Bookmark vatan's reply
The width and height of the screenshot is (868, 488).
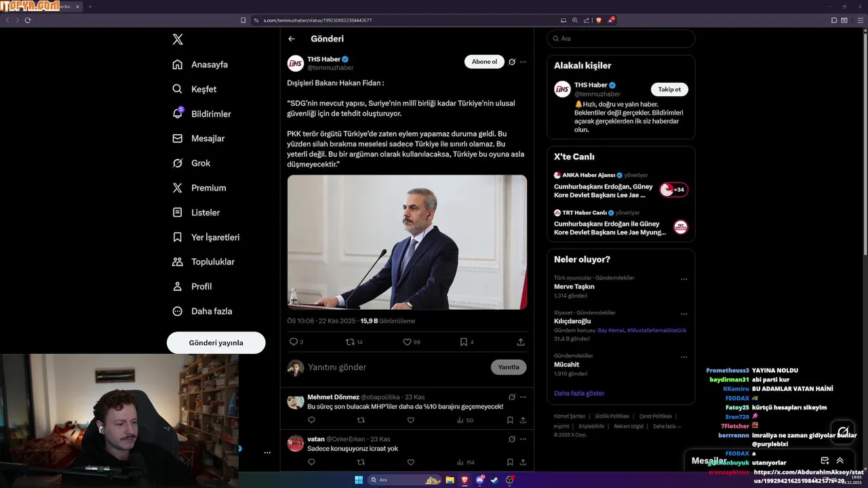coord(510,462)
